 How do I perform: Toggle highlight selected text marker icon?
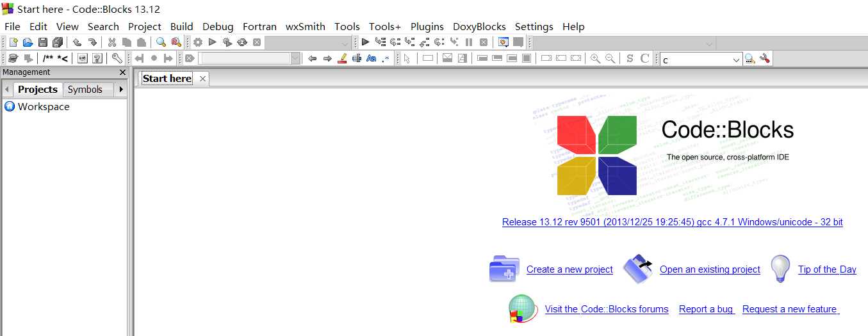341,58
